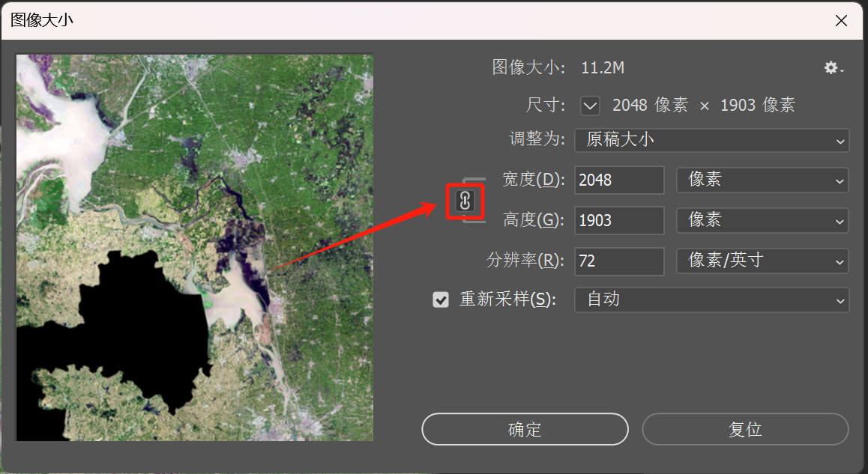The width and height of the screenshot is (868, 474).
Task: Click the 调整为 label
Action: click(x=537, y=139)
